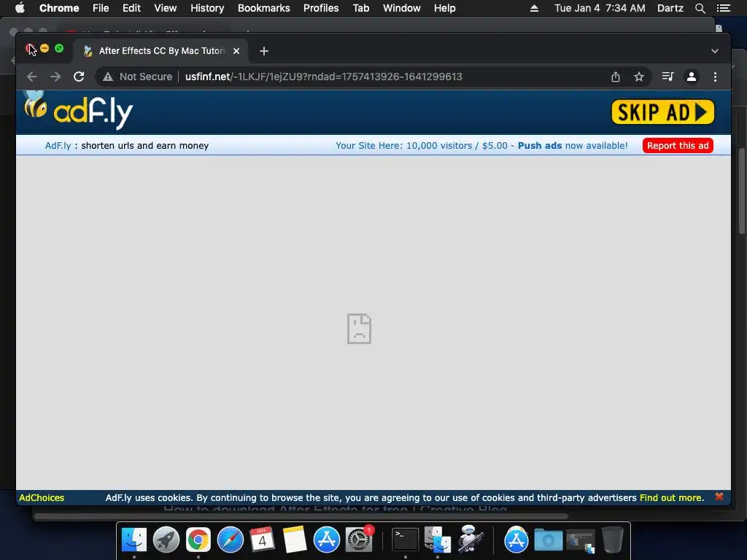747x560 pixels.
Task: Click the vertical scrollbar of background window
Action: (x=742, y=191)
